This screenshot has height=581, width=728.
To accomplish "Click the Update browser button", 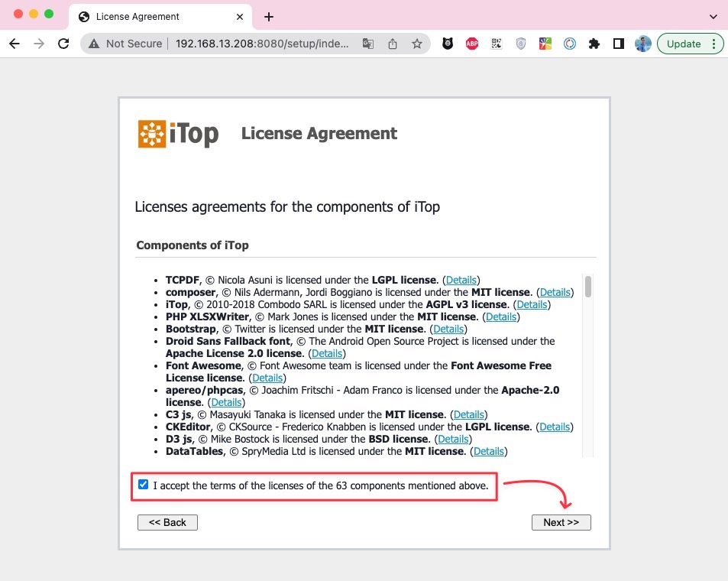I will pos(684,44).
